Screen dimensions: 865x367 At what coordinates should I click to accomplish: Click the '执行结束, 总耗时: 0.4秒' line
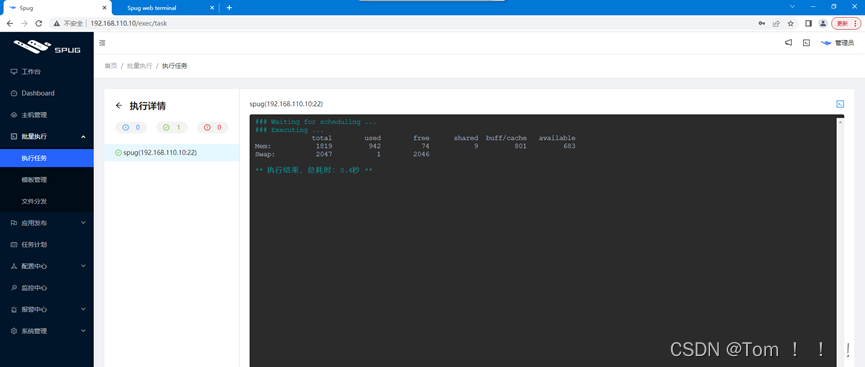[313, 171]
